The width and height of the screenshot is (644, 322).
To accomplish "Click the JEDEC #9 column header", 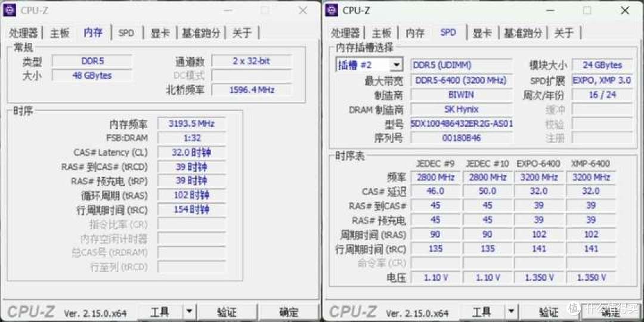I will pyautogui.click(x=435, y=163).
